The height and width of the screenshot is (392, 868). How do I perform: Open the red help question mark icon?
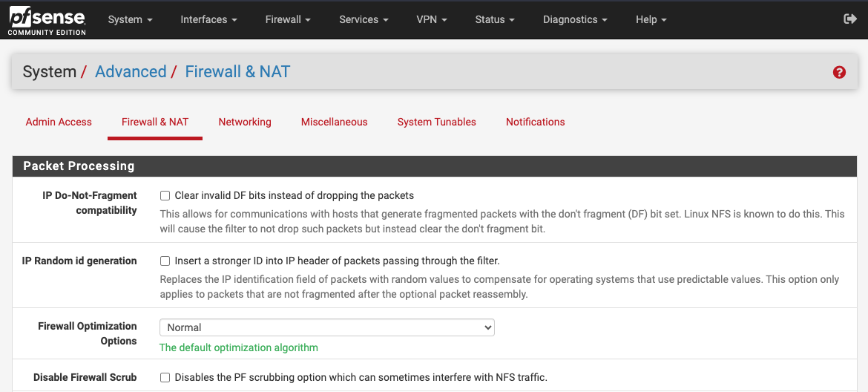(839, 72)
